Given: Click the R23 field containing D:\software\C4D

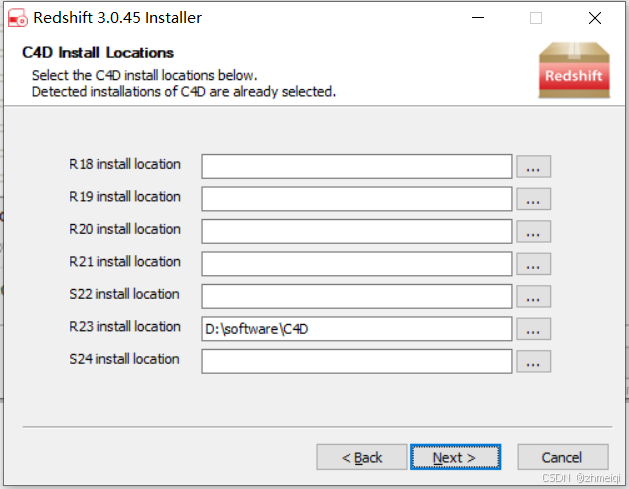Looking at the screenshot, I should (357, 329).
